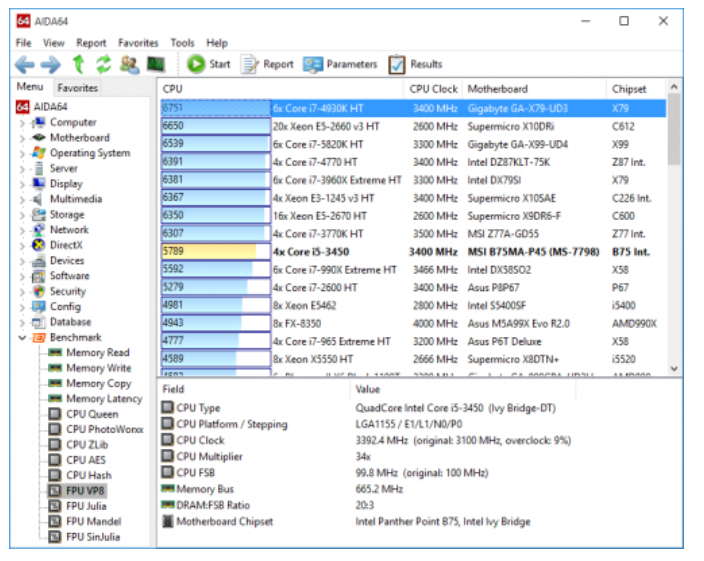Image resolution: width=704 pixels, height=561 pixels.
Task: Open the Memory Read benchmark
Action: coord(90,353)
